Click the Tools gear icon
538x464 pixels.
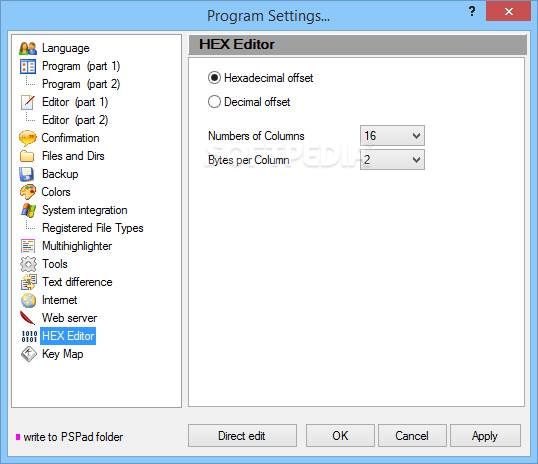pyautogui.click(x=28, y=264)
